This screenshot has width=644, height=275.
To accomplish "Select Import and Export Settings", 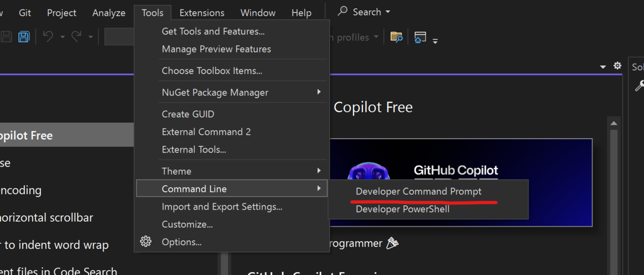I will 231,206.
